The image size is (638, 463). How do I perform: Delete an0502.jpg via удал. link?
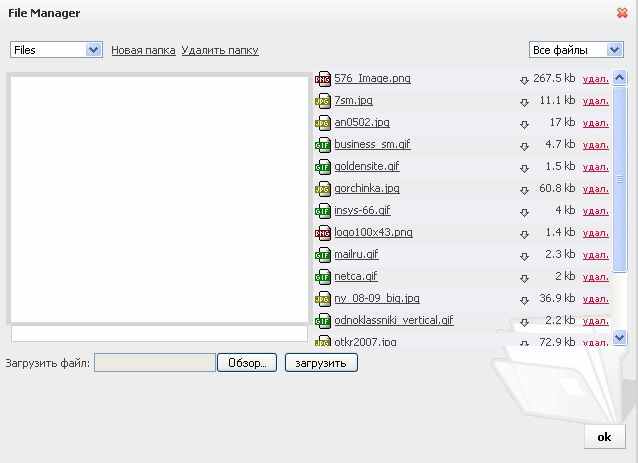click(x=596, y=123)
